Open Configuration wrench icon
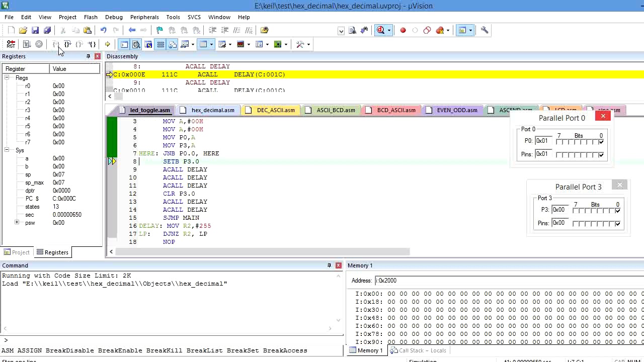This screenshot has width=644, height=362. point(485,30)
